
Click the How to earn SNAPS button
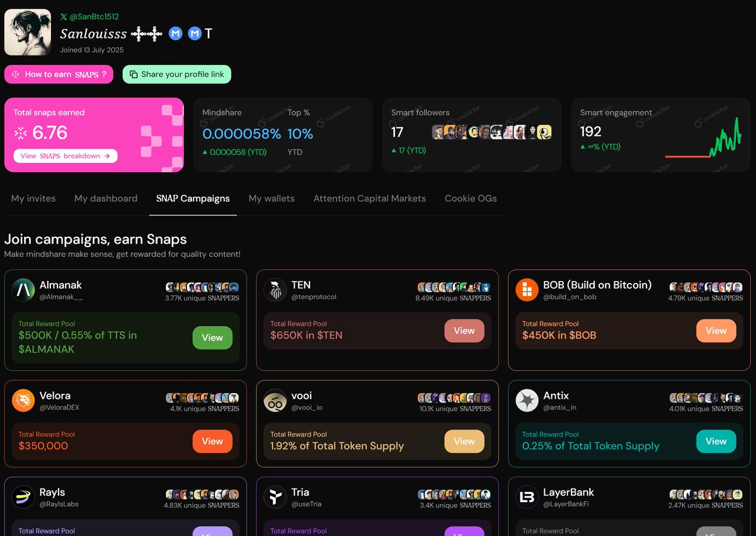pyautogui.click(x=59, y=74)
